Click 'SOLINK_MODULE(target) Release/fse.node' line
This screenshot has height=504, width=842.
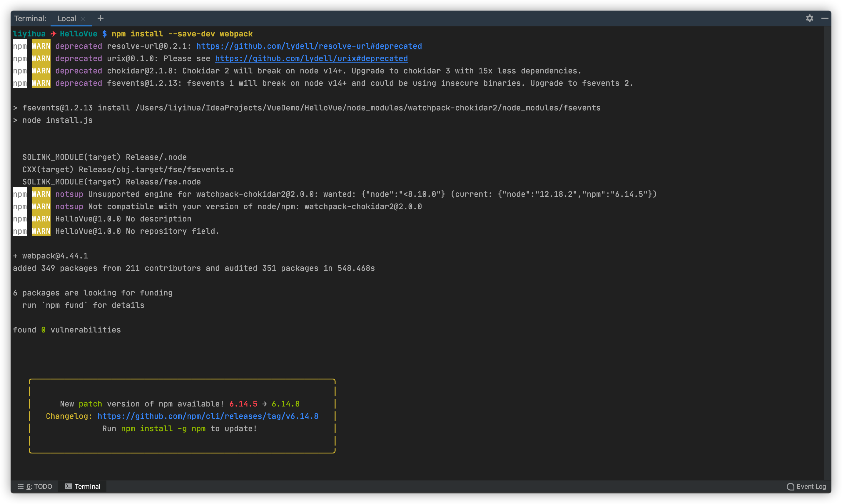(111, 182)
